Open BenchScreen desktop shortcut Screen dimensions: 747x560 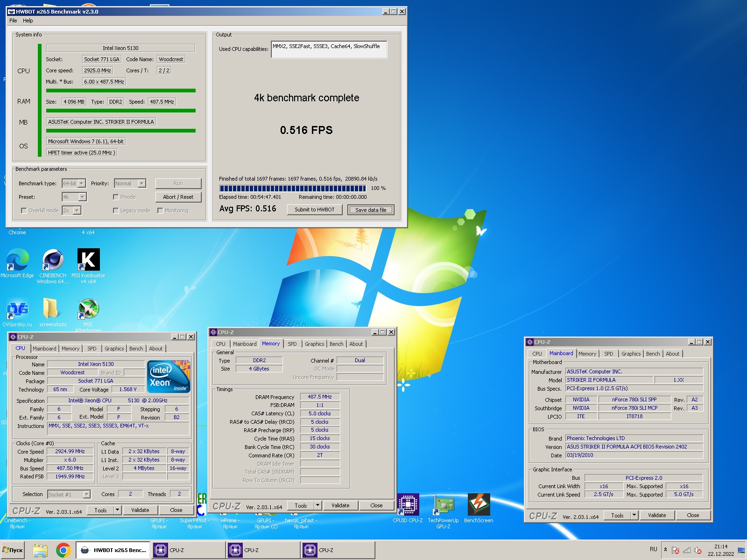click(479, 509)
